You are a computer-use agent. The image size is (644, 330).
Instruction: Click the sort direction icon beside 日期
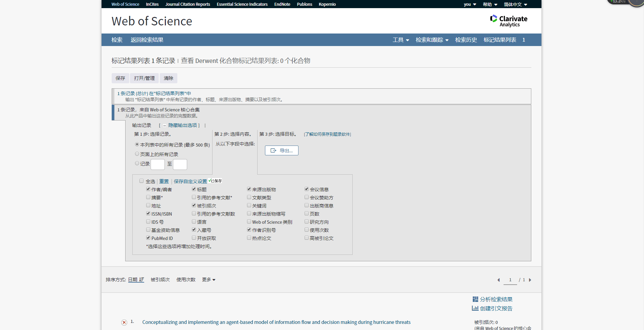pyautogui.click(x=142, y=279)
